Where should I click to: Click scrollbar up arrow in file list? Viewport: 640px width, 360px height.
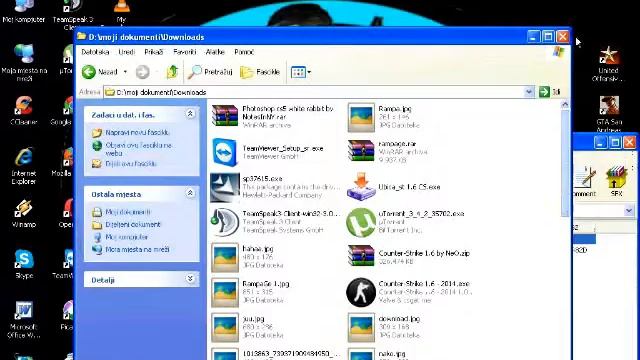(x=565, y=104)
